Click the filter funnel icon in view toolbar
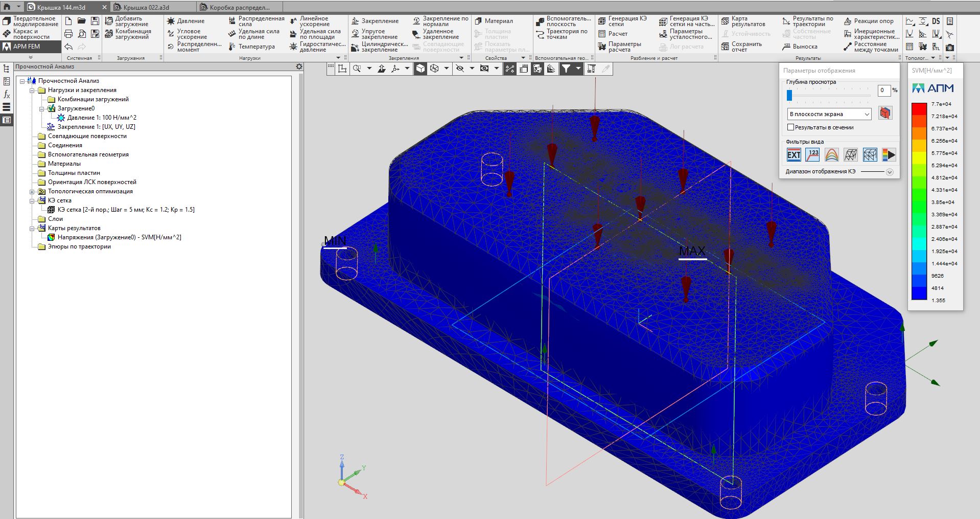Viewport: 980px width, 519px height. pyautogui.click(x=566, y=69)
